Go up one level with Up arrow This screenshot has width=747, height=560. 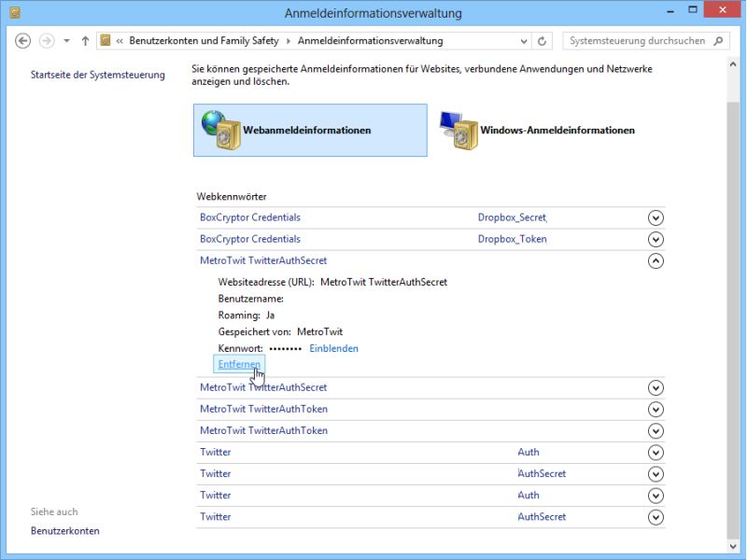(x=85, y=41)
